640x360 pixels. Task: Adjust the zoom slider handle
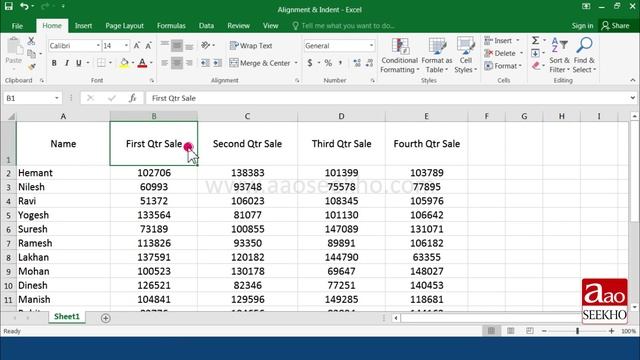pos(578,331)
